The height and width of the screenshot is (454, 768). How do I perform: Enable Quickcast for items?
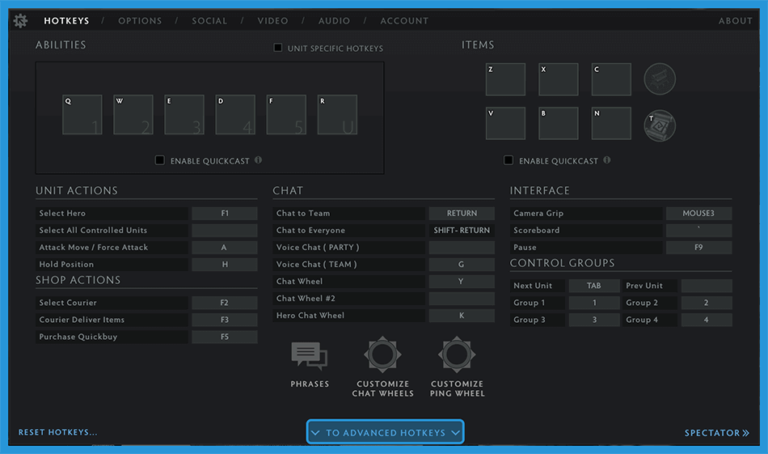(x=508, y=160)
